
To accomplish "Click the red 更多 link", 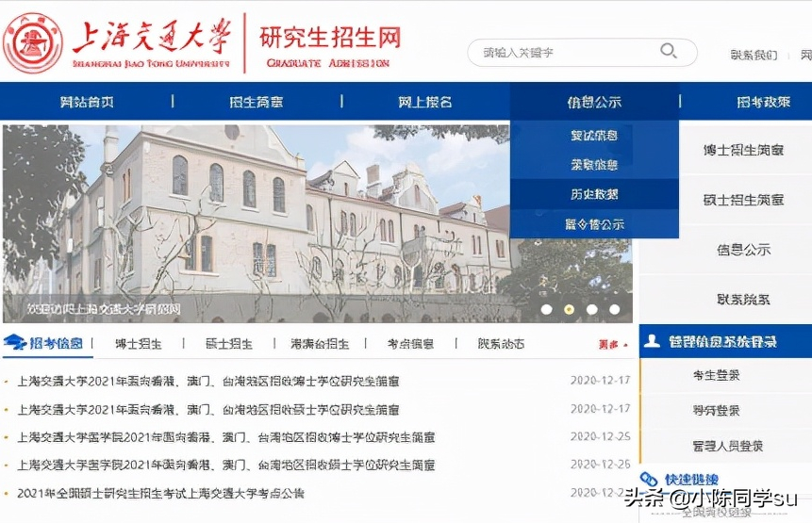I will click(x=611, y=345).
